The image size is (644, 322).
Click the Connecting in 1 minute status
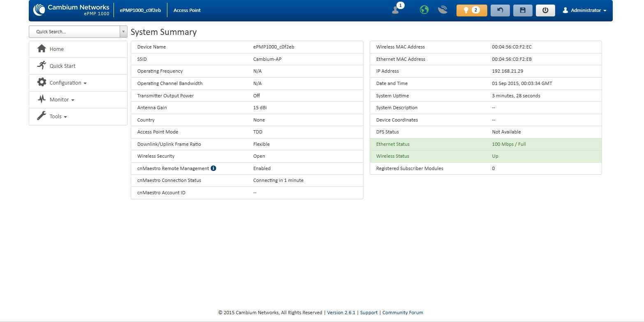[278, 180]
